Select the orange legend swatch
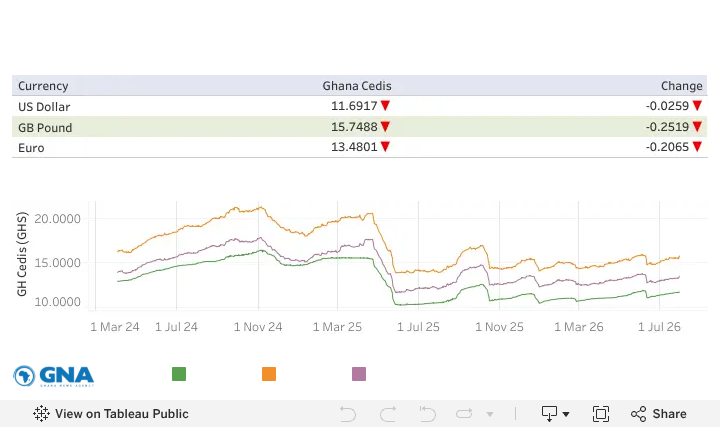The height and width of the screenshot is (427, 720). [x=269, y=374]
